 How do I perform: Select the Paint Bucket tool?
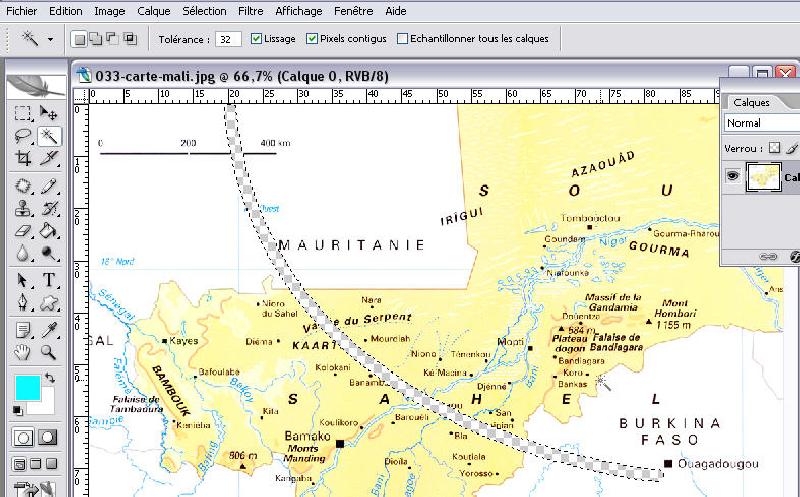tap(49, 231)
